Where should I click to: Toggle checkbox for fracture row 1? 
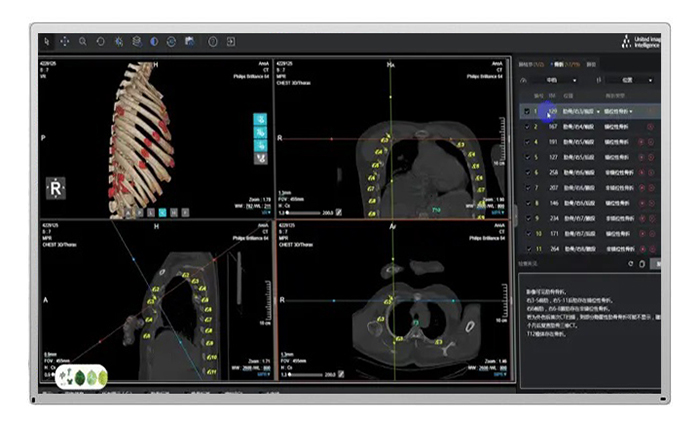tap(527, 112)
